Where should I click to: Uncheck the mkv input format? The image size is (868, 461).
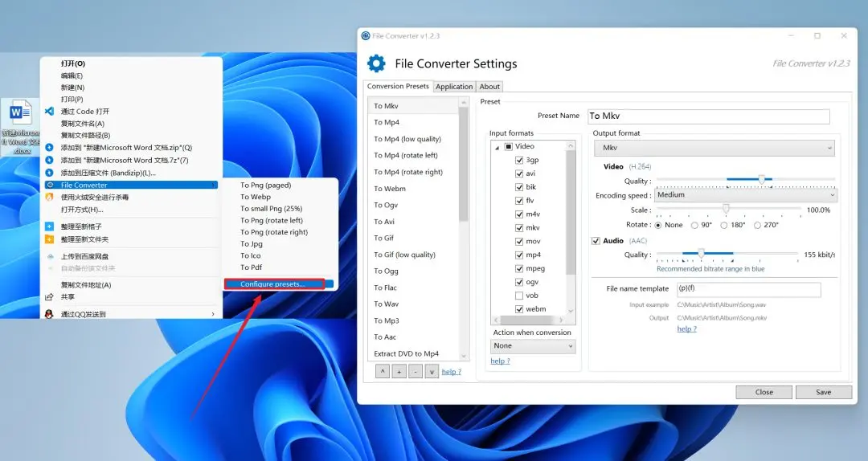coord(519,227)
